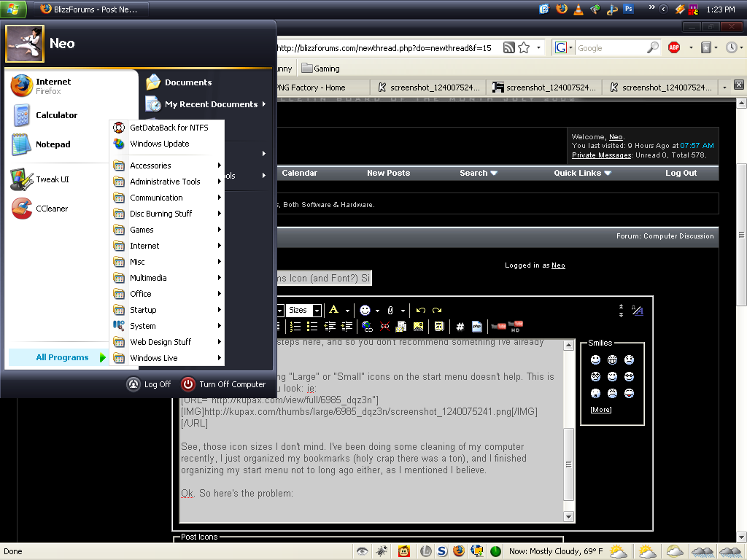Click the More smilies link
Viewport: 747px width, 560px height.
[x=601, y=410]
